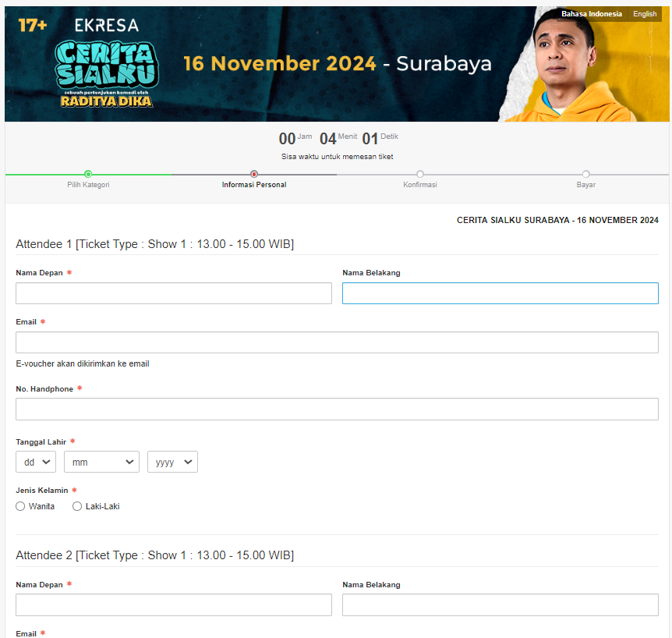Click the Pilih Kategori step marker
Viewport: 672px width, 638px height.
[x=88, y=174]
